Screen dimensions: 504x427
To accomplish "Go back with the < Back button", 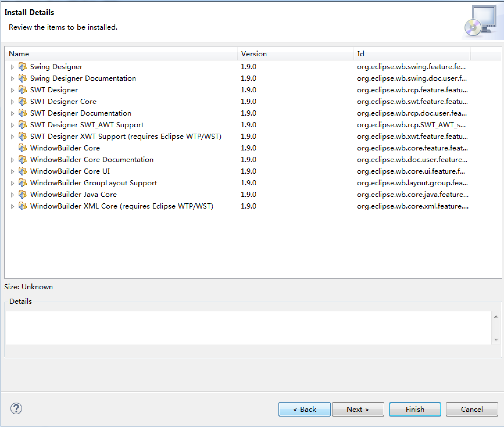I will click(x=304, y=409).
